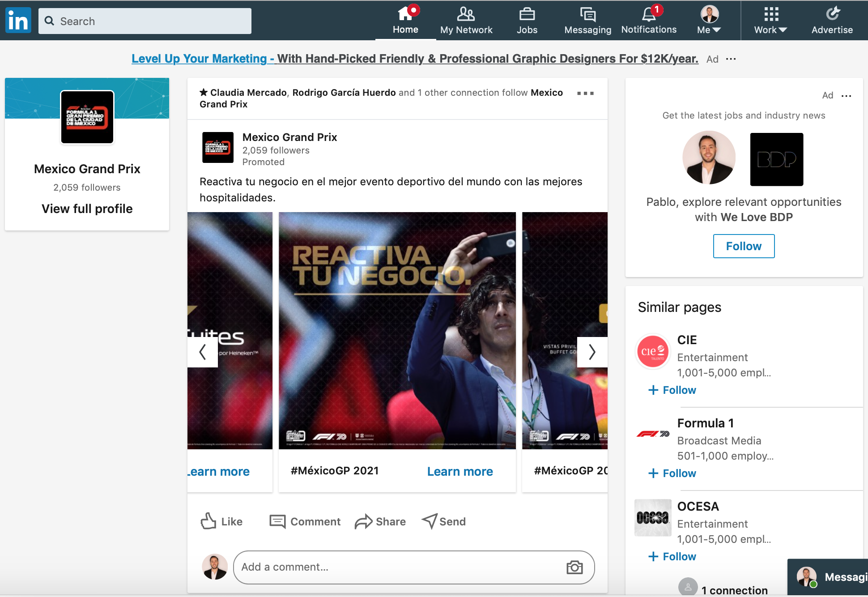The height and width of the screenshot is (597, 868).
Task: Expand the Me profile dropdown
Action: click(x=709, y=20)
